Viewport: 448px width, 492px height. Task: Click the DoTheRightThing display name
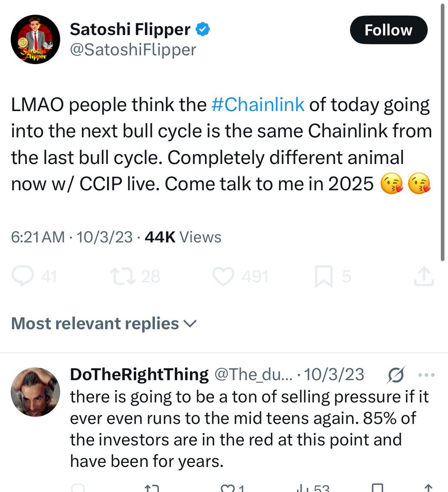pyautogui.click(x=139, y=374)
